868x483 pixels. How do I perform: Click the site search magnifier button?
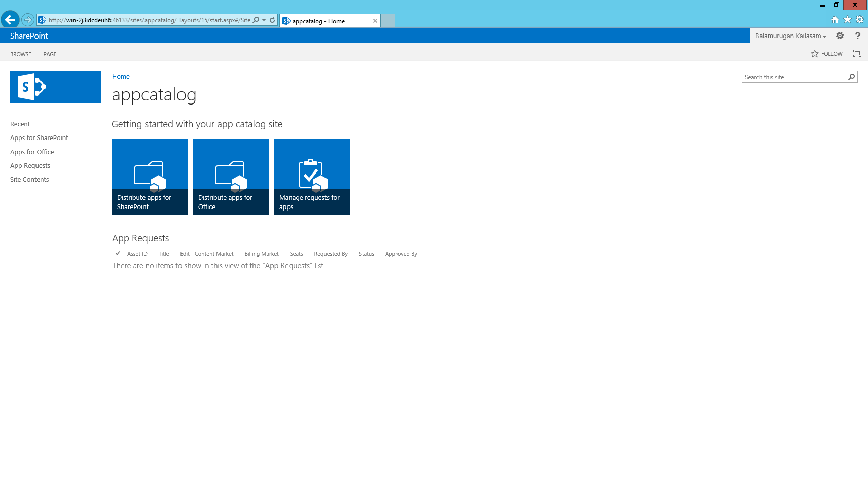click(852, 77)
